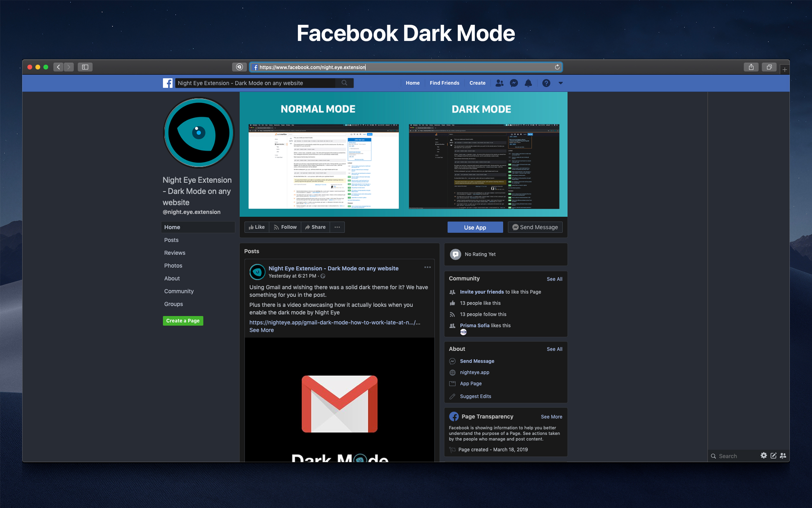Open the post author name link
This screenshot has height=508, width=812.
[333, 268]
